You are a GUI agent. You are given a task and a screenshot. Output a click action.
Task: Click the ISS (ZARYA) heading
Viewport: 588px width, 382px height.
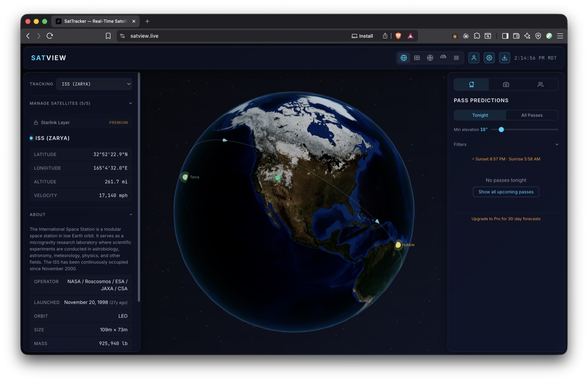[52, 138]
